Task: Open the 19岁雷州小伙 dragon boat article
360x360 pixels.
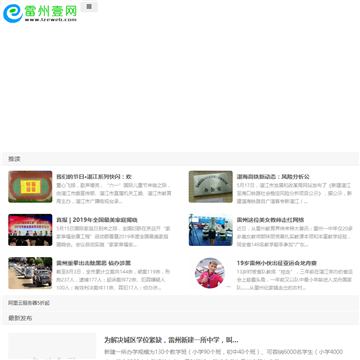Action: coord(277,263)
